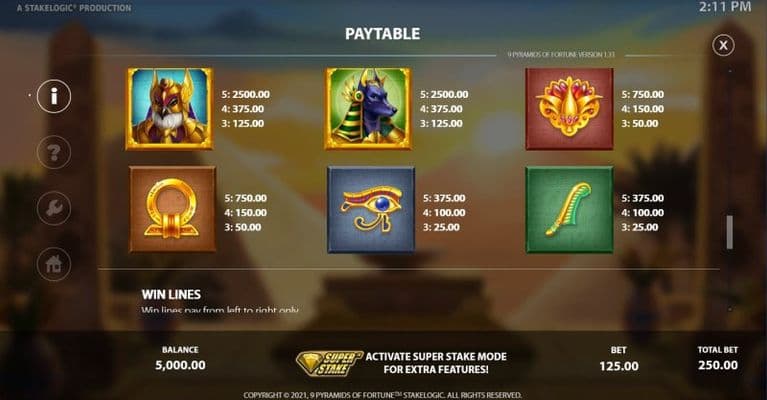767x400 pixels.
Task: Click the Paytable title heading
Action: pyautogui.click(x=383, y=34)
